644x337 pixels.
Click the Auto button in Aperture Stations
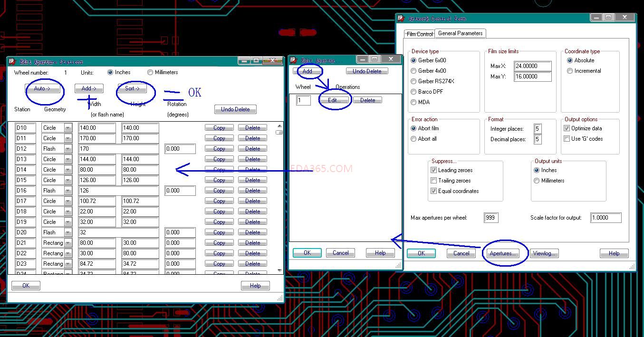click(x=43, y=88)
